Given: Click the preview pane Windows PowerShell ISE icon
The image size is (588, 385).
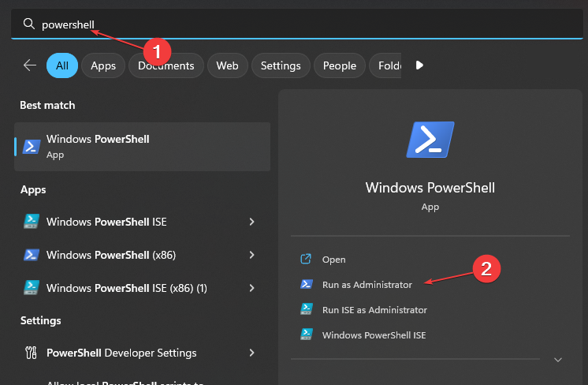Looking at the screenshot, I should coord(307,334).
